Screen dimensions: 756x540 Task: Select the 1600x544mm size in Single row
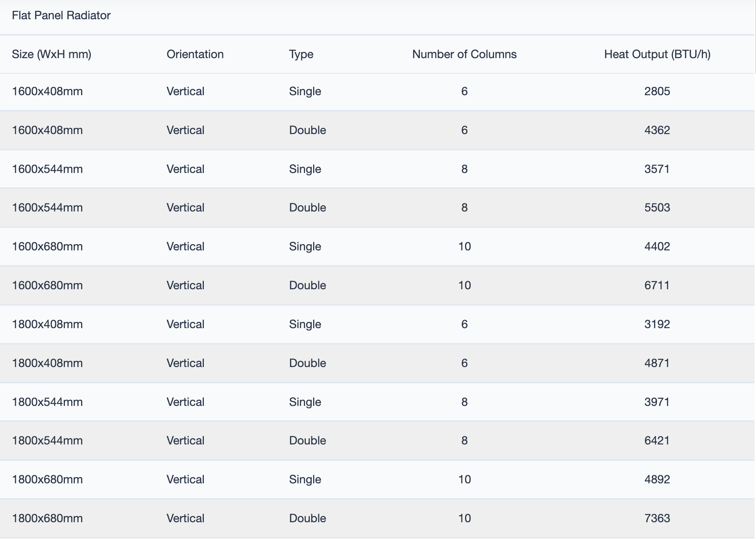point(47,169)
